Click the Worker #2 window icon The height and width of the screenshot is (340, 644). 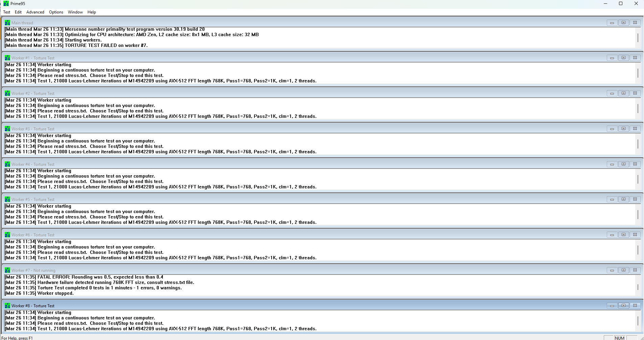7,93
